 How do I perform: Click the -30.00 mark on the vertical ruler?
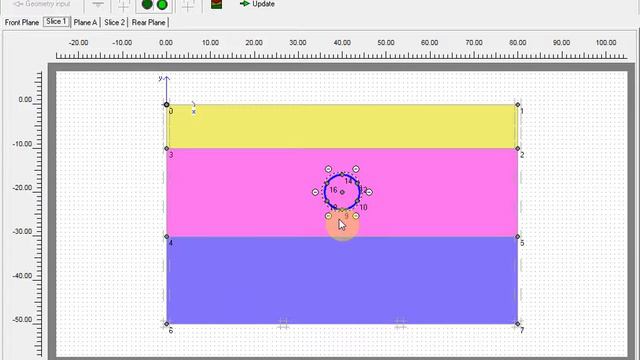coord(22,231)
